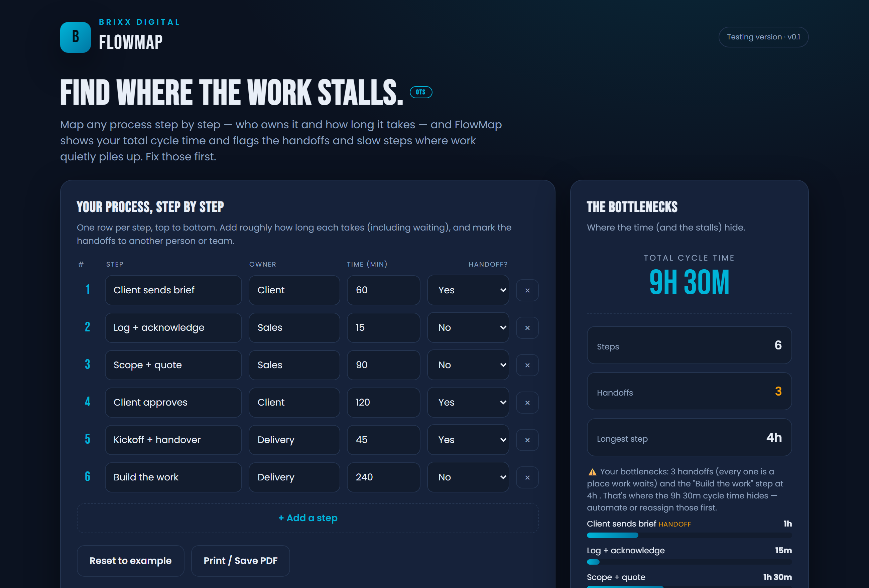869x588 pixels.
Task: Delete the Client approves step row
Action: pos(527,403)
